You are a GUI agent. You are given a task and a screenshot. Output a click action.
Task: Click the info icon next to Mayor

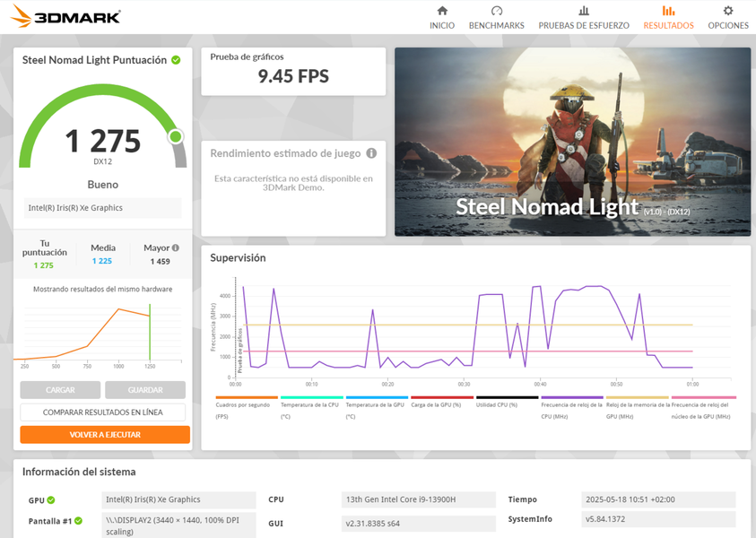[x=176, y=247]
